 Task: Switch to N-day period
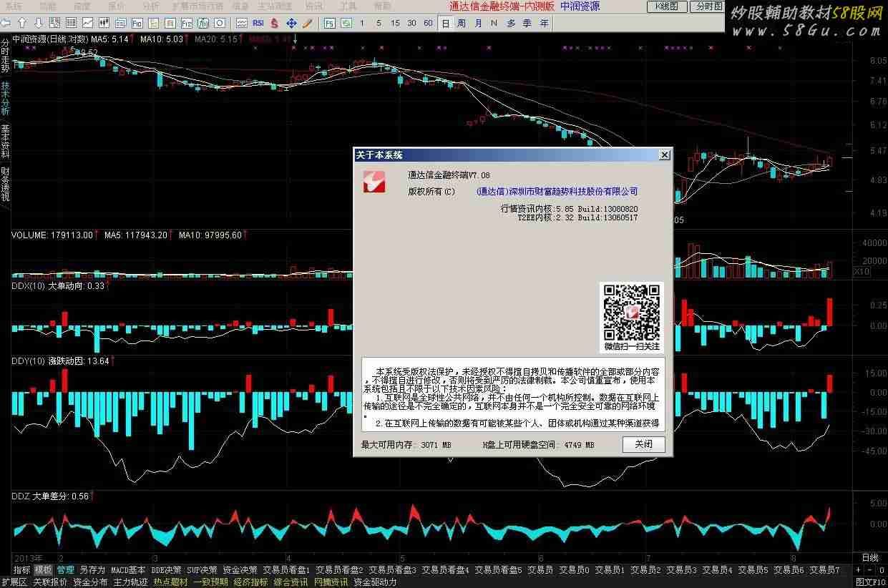pyautogui.click(x=494, y=23)
